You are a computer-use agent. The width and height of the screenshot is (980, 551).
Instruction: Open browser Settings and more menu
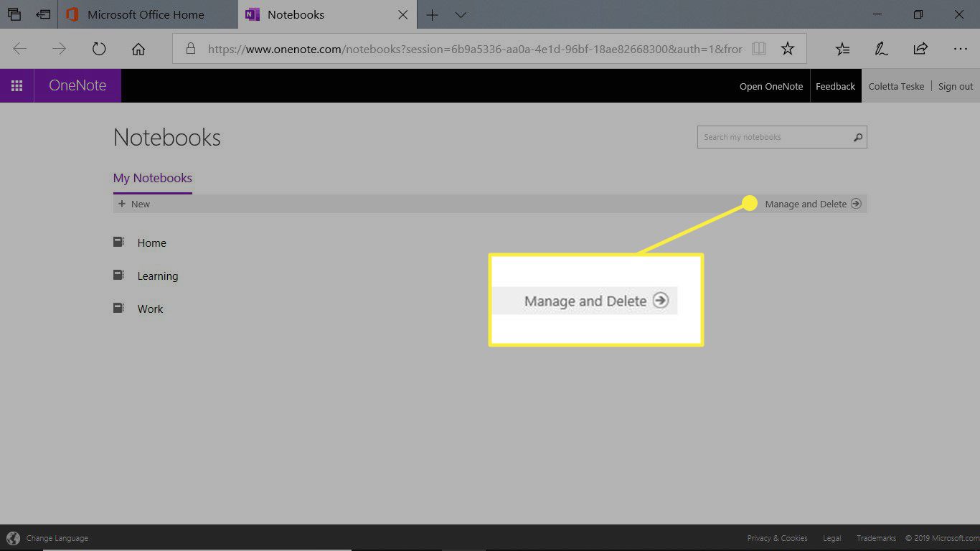[960, 49]
